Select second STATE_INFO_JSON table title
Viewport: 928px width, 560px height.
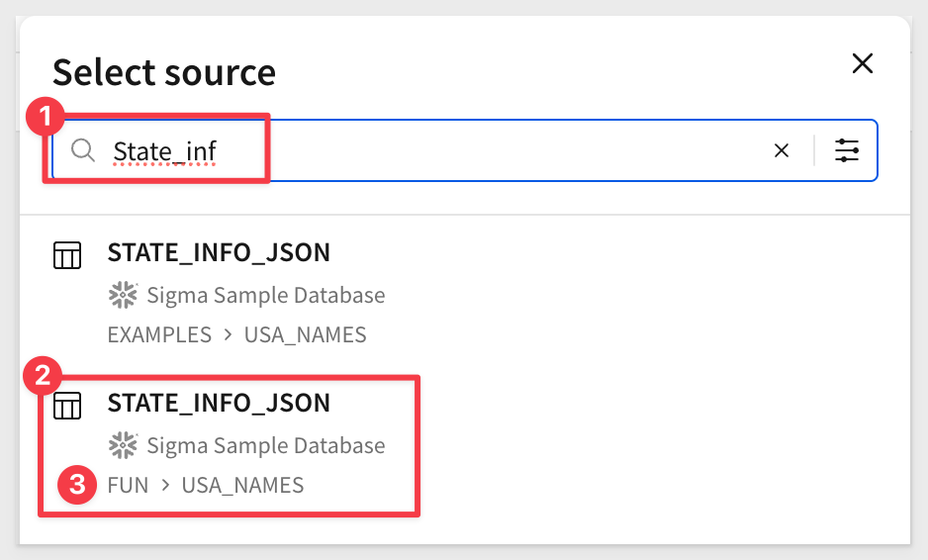tap(219, 403)
